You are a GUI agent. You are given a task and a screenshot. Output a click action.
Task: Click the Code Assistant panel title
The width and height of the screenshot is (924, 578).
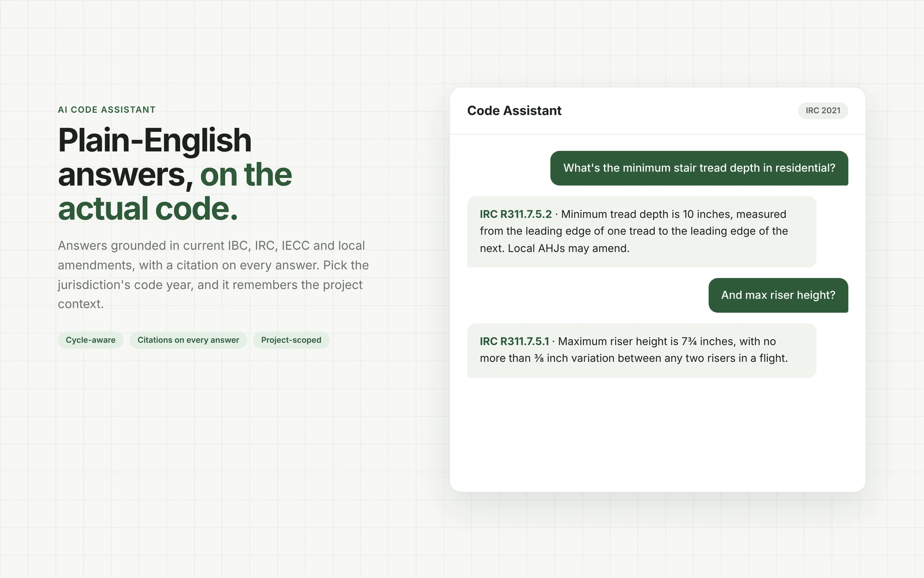point(514,110)
